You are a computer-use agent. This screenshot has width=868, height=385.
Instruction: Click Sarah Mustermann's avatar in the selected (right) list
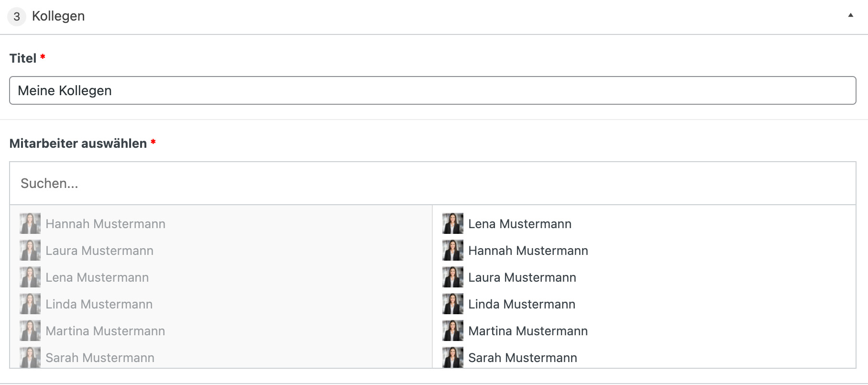pos(452,357)
